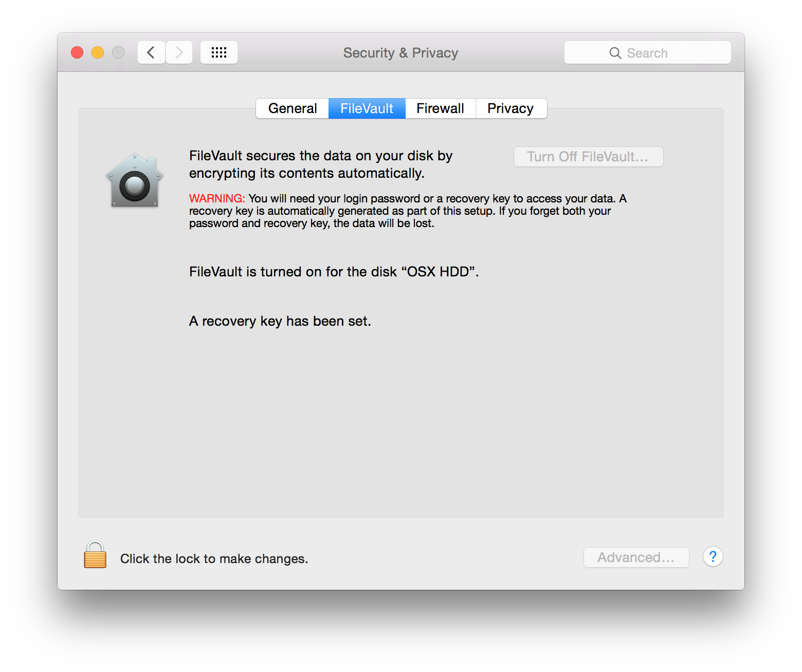Click the padlock icon to unlock settings
The height and width of the screenshot is (672, 802).
pyautogui.click(x=95, y=555)
